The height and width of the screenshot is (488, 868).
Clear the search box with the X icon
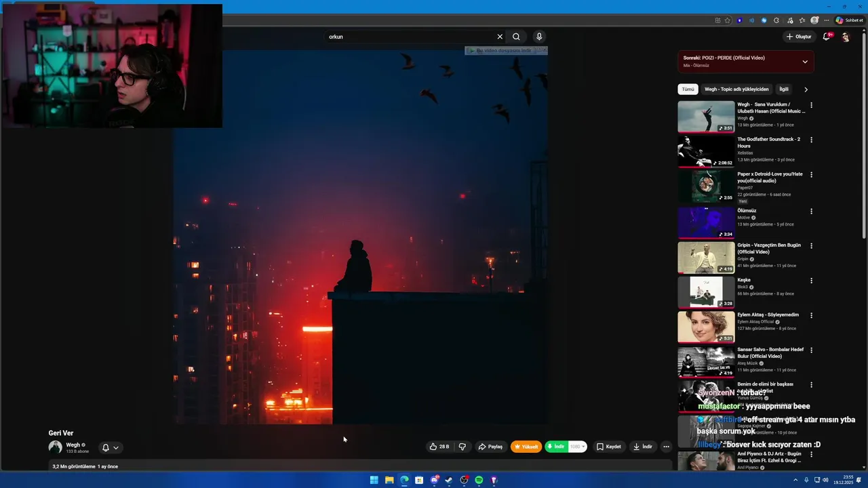click(x=500, y=37)
